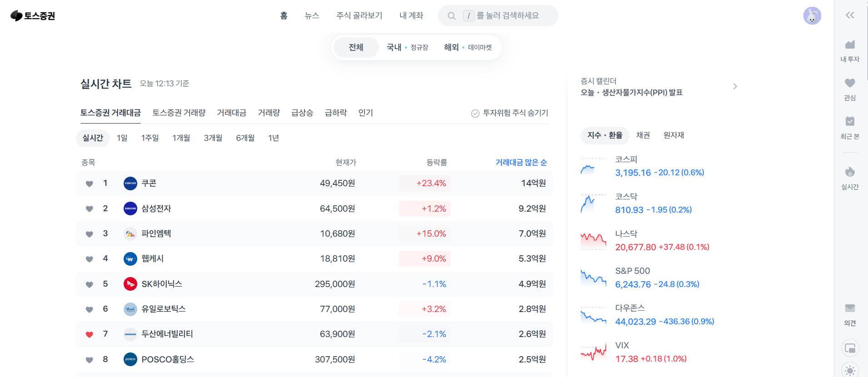This screenshot has height=377, width=868.
Task: Select 3개월 time range
Action: pos(213,138)
